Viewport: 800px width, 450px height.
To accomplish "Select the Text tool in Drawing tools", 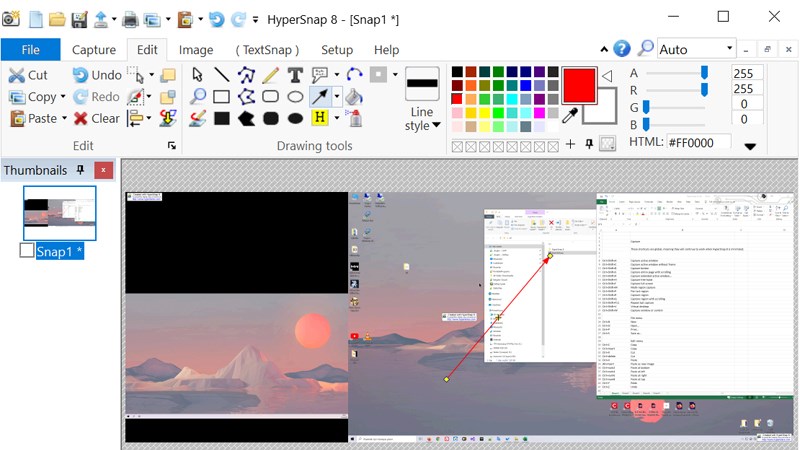I will coord(295,75).
